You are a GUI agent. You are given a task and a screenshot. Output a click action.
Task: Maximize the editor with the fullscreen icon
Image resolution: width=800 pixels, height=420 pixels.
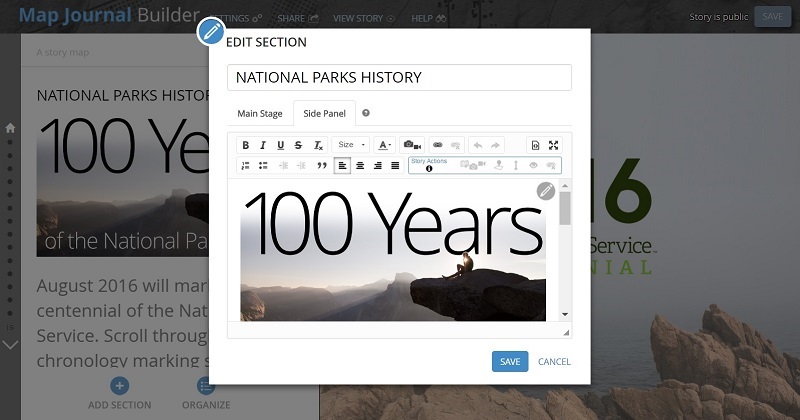coord(553,145)
